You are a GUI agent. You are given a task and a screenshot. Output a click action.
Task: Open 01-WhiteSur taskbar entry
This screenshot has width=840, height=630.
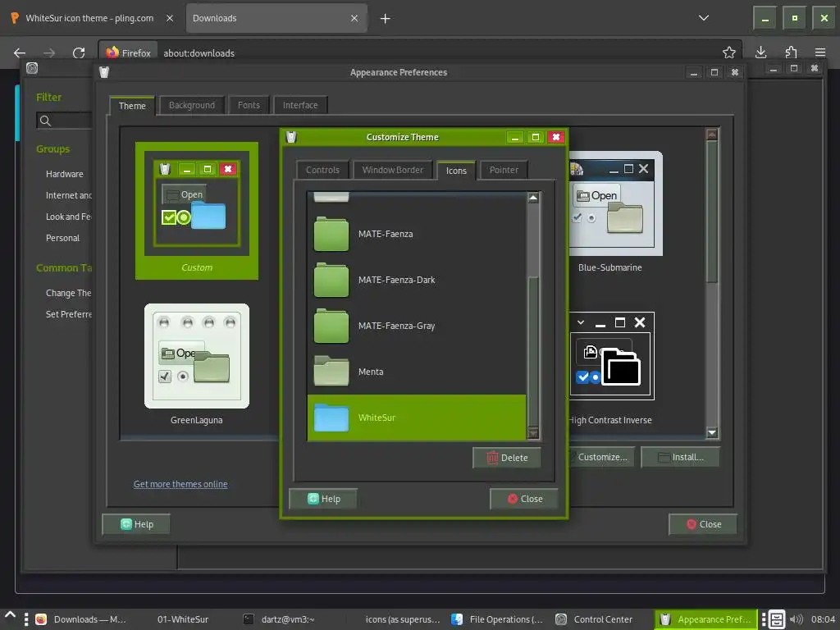(183, 619)
